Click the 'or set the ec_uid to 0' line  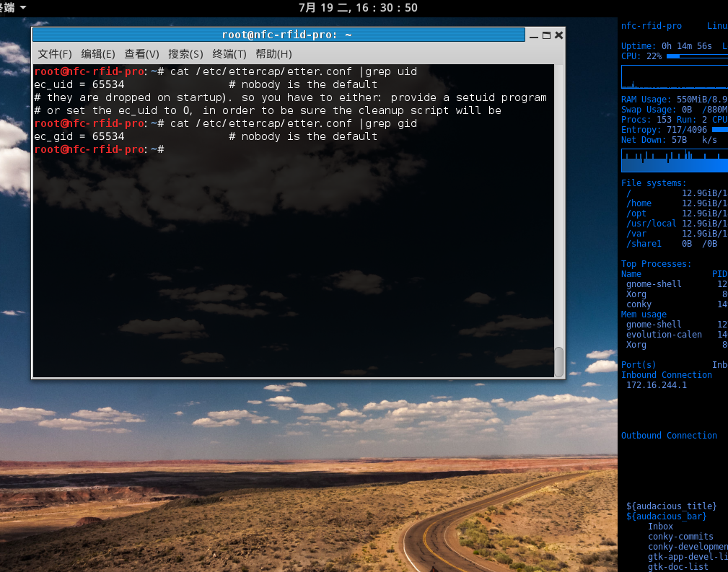pos(268,110)
